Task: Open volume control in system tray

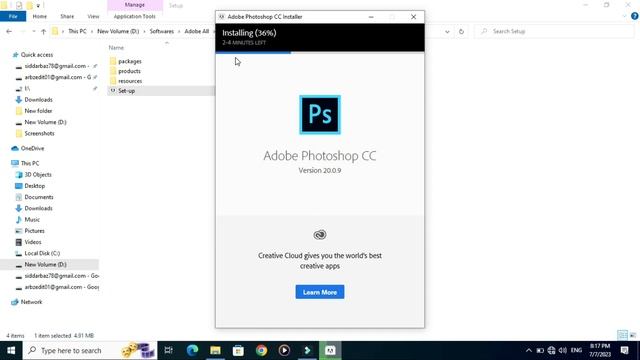Action: pyautogui.click(x=563, y=351)
